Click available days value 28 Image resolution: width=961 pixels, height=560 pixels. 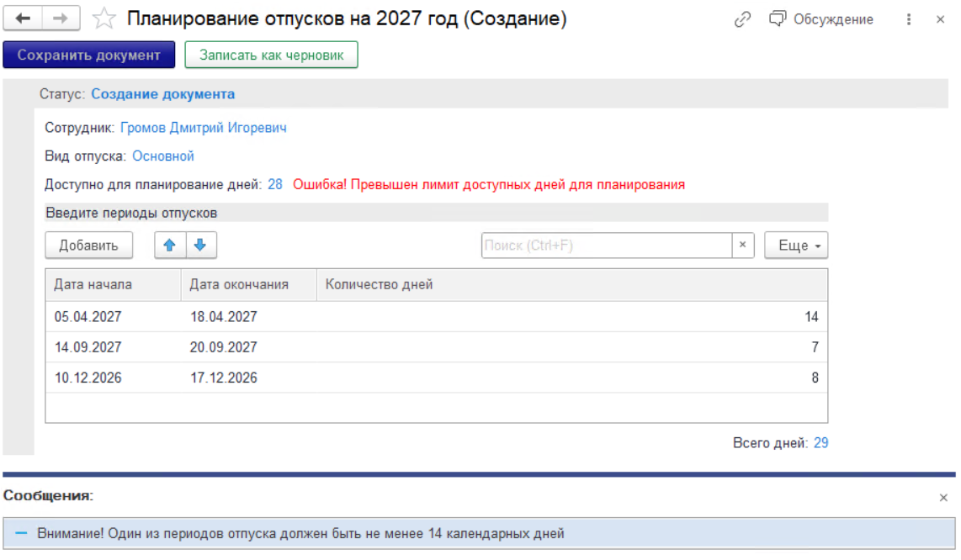point(275,184)
